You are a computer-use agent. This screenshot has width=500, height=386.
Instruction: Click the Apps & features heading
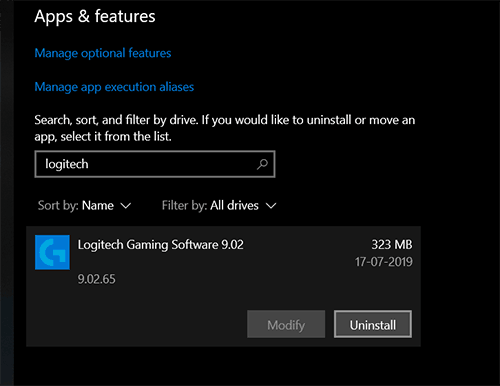coord(95,17)
